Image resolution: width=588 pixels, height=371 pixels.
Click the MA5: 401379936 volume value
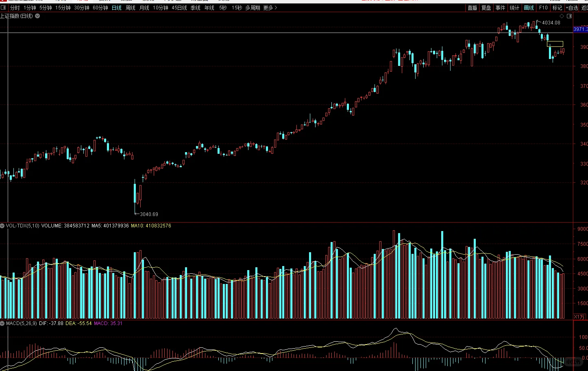click(x=110, y=225)
